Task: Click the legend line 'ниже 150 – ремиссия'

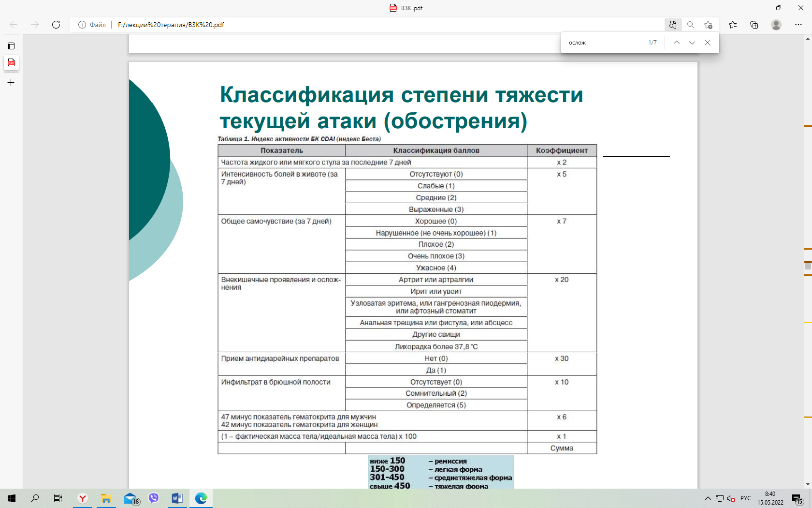Action: click(x=419, y=461)
